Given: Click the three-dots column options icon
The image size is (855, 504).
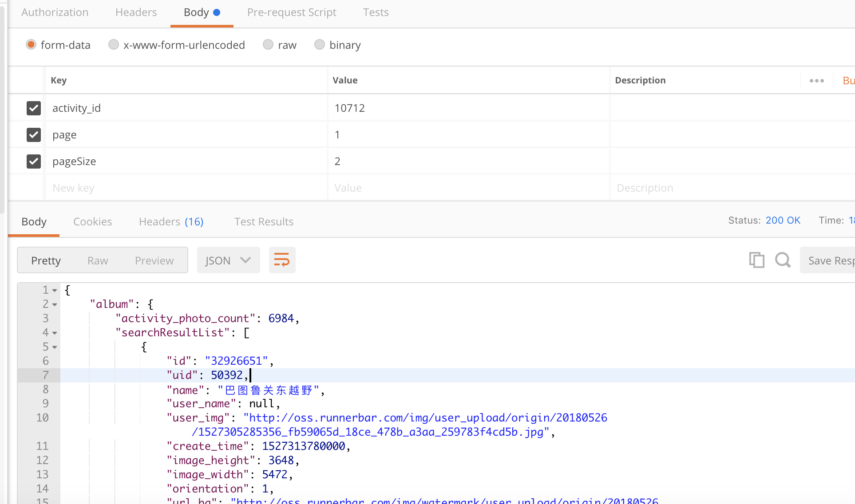Looking at the screenshot, I should coord(816,81).
